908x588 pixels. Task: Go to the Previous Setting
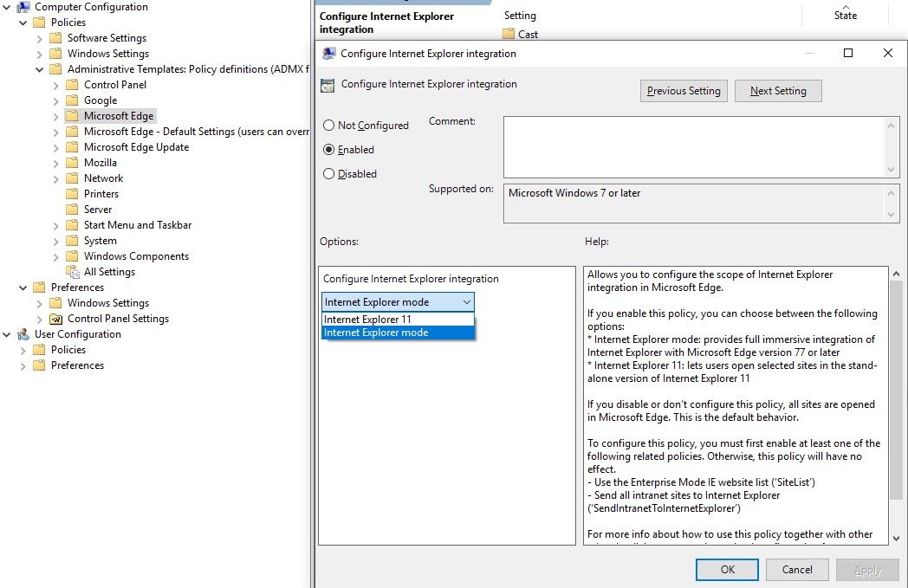(x=684, y=91)
